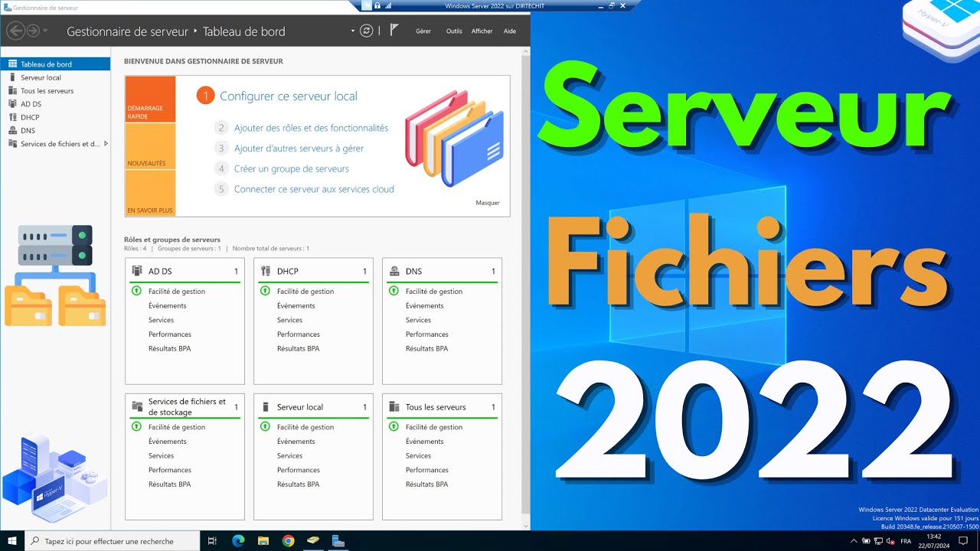
Task: Open the navigation history dropdown arrow
Action: click(x=45, y=31)
